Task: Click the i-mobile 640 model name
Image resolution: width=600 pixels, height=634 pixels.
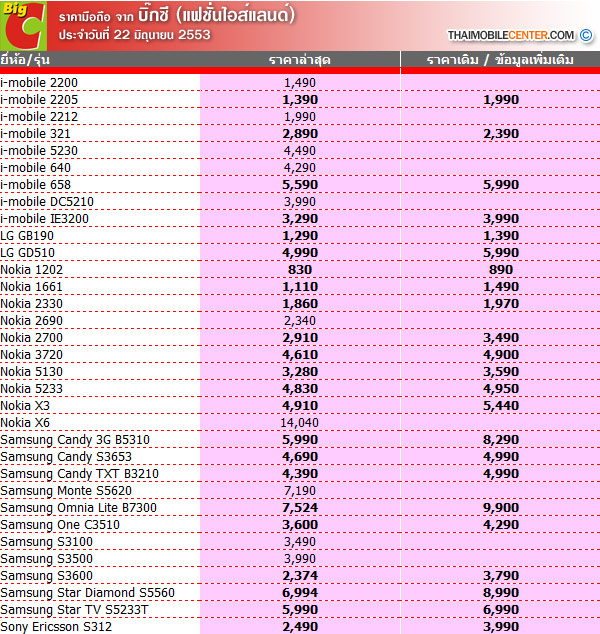Action: 35,167
